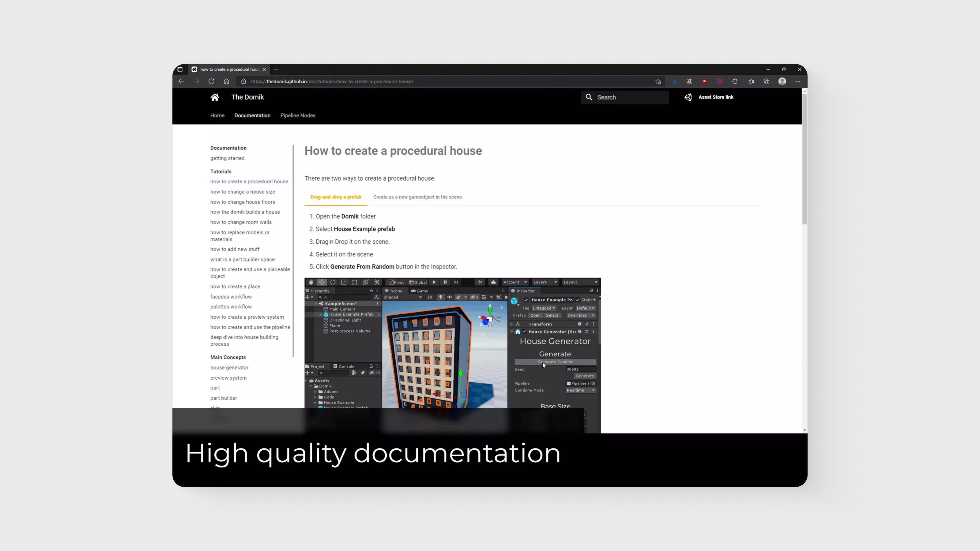
Task: Reload the page with the refresh icon
Action: (211, 81)
